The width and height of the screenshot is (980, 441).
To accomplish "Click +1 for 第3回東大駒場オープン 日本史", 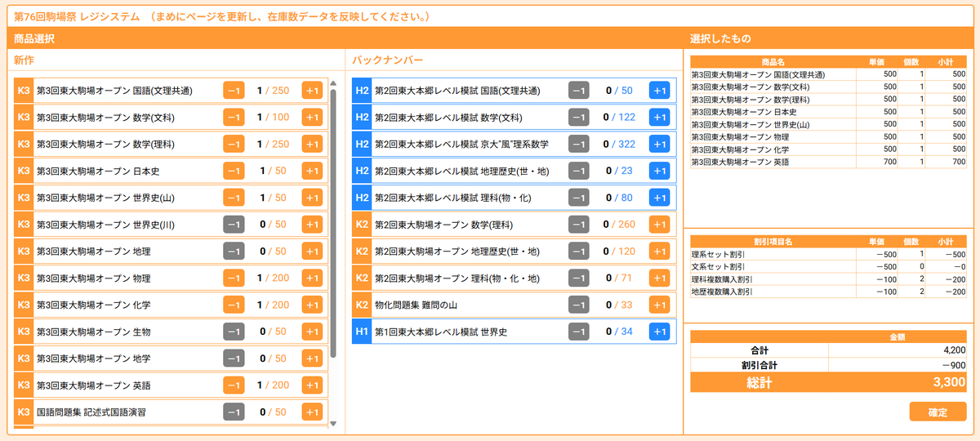I will (312, 171).
